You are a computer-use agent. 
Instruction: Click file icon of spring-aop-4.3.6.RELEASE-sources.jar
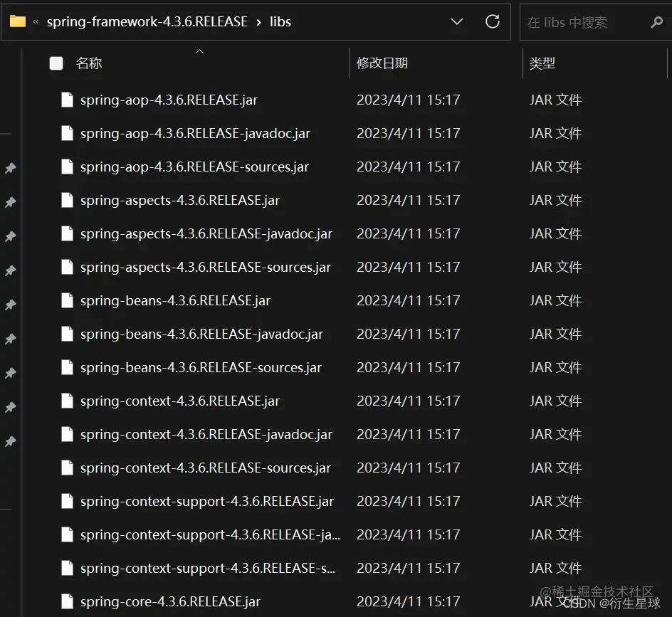68,167
